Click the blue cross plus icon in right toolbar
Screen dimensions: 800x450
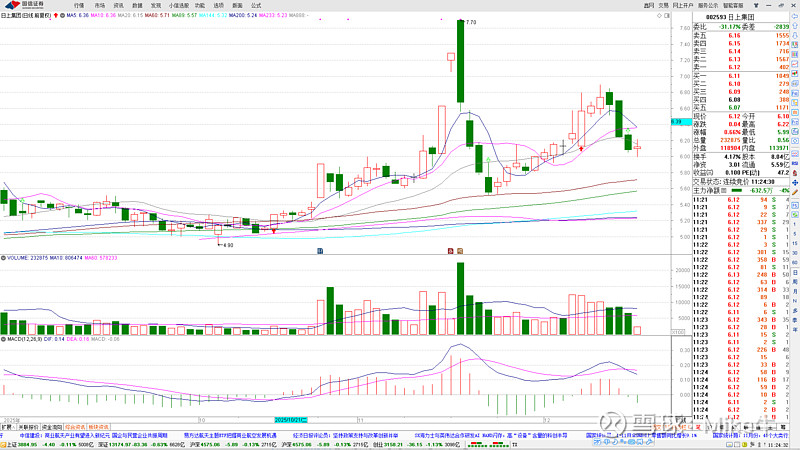click(795, 183)
